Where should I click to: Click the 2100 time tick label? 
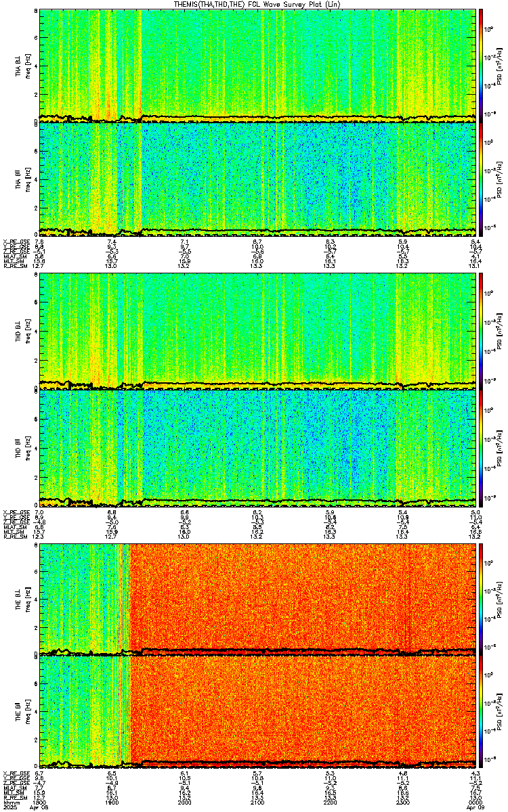pyautogui.click(x=257, y=802)
